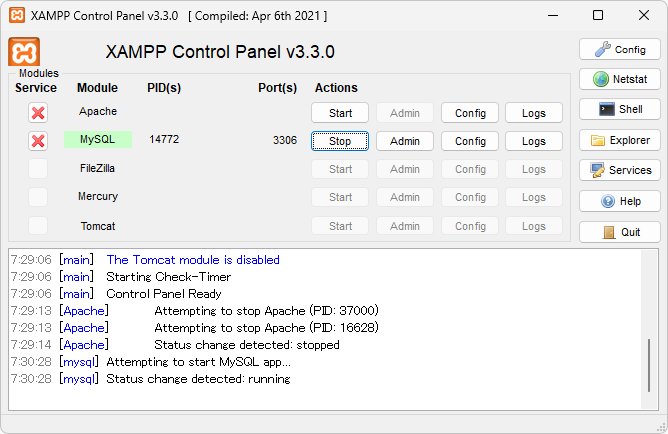The width and height of the screenshot is (668, 434).
Task: Click FileZilla Start button
Action: point(340,169)
